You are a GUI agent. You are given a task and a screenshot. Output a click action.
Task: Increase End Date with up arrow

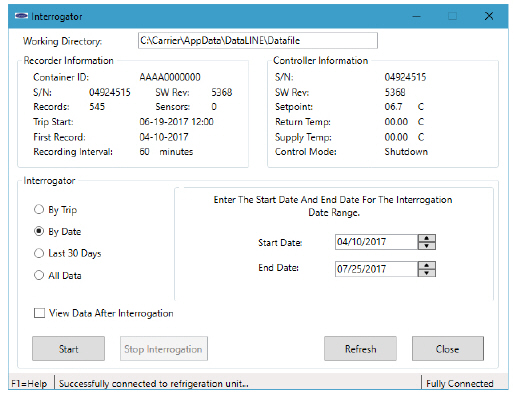[x=427, y=266]
